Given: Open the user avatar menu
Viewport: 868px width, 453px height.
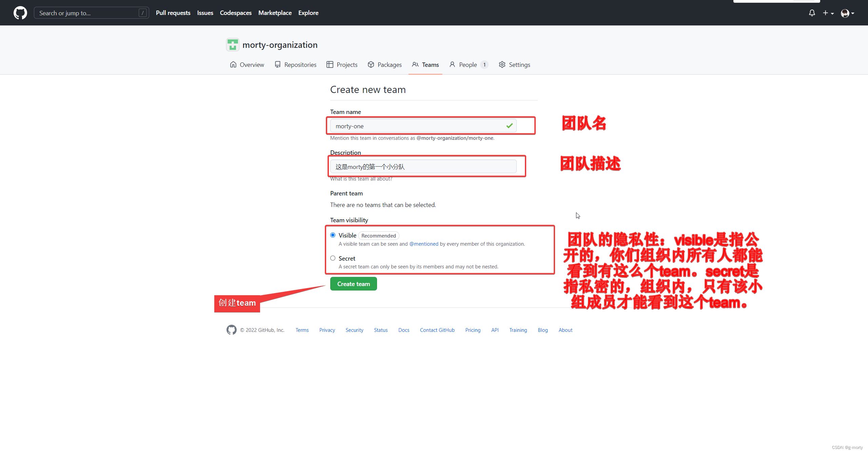Looking at the screenshot, I should pyautogui.click(x=847, y=13).
